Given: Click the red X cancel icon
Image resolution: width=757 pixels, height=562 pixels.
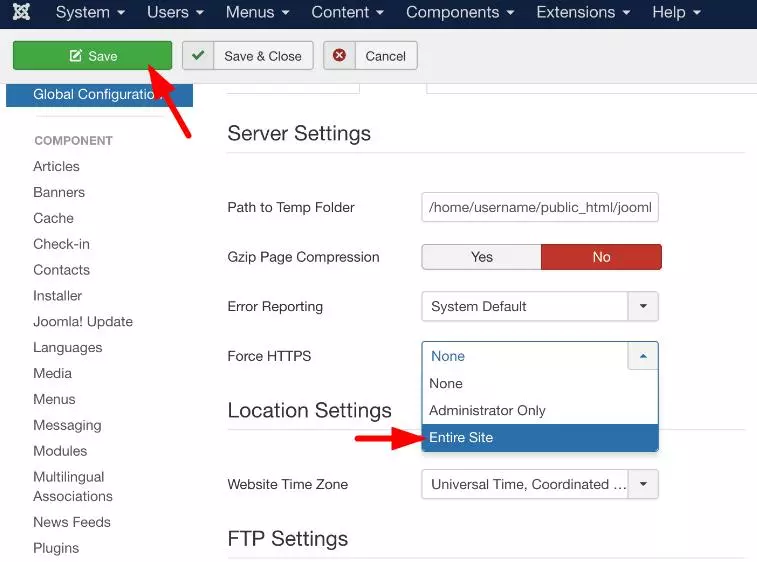Looking at the screenshot, I should (339, 56).
